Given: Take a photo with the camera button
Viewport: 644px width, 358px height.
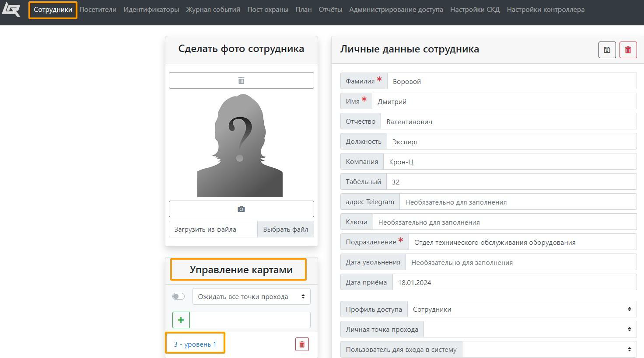Looking at the screenshot, I should click(241, 209).
